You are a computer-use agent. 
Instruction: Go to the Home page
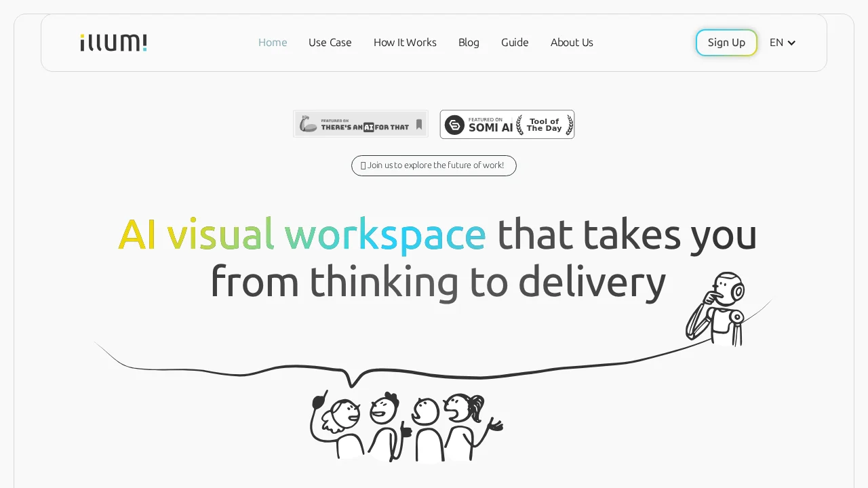coord(273,43)
